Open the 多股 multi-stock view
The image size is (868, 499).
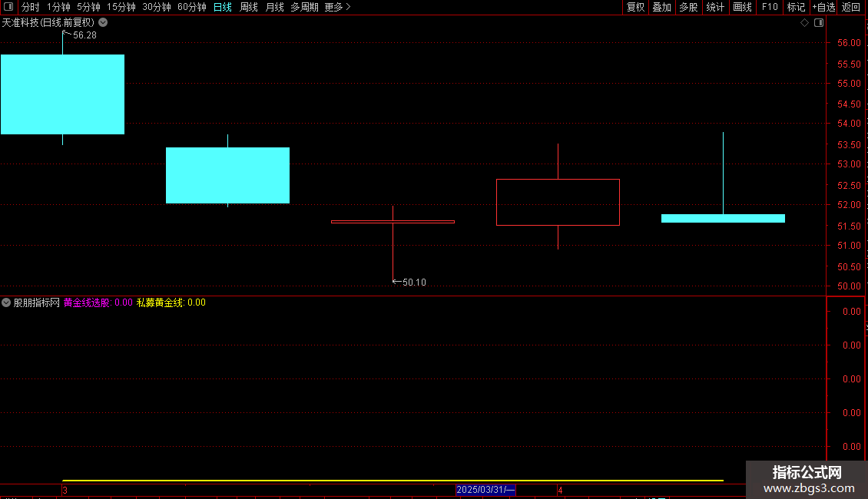pos(688,7)
